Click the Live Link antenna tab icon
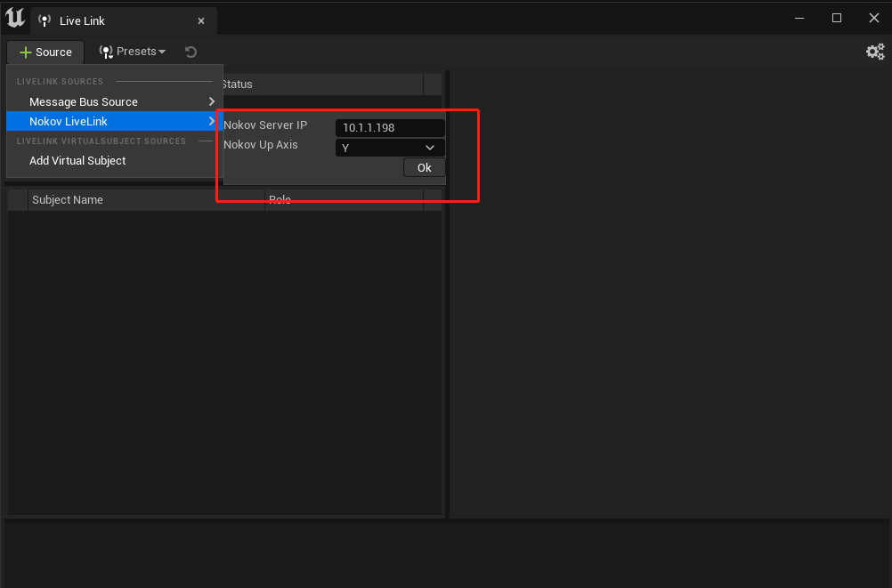The width and height of the screenshot is (892, 588). (45, 21)
